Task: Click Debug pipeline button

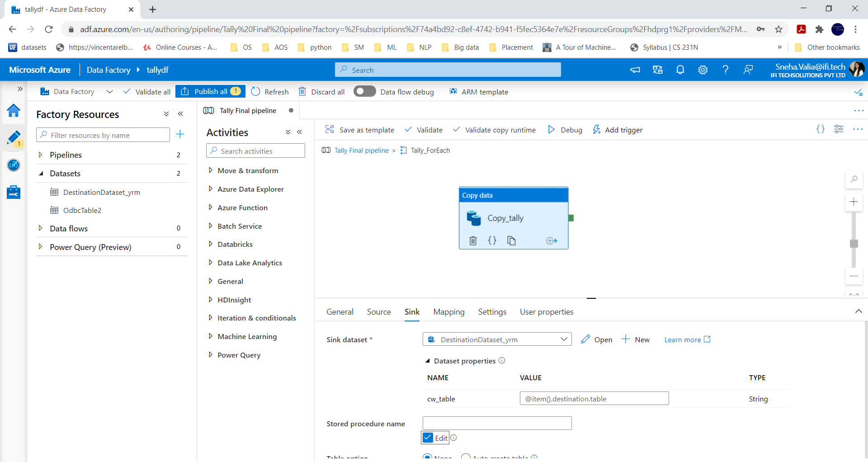Action: coord(565,130)
